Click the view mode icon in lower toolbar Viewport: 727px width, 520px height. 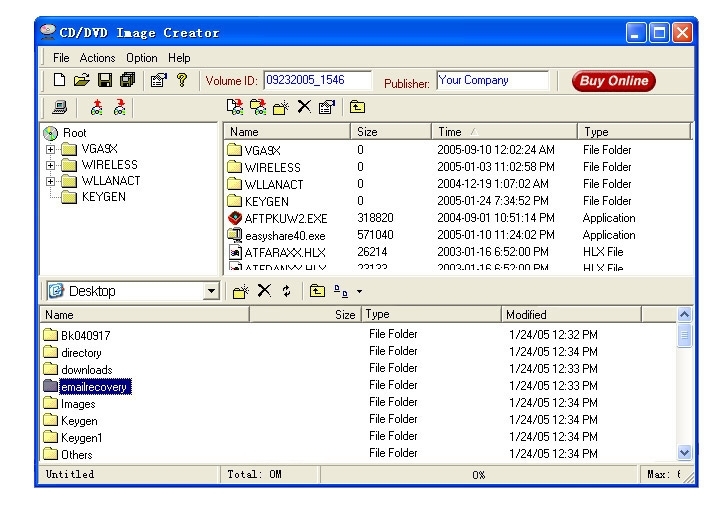coord(341,291)
